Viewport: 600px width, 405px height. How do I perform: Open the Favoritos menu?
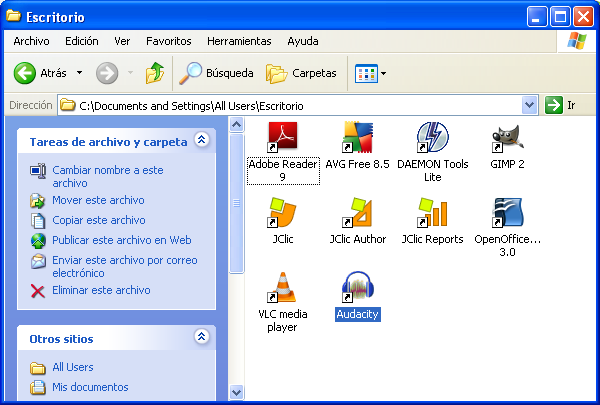[x=168, y=41]
